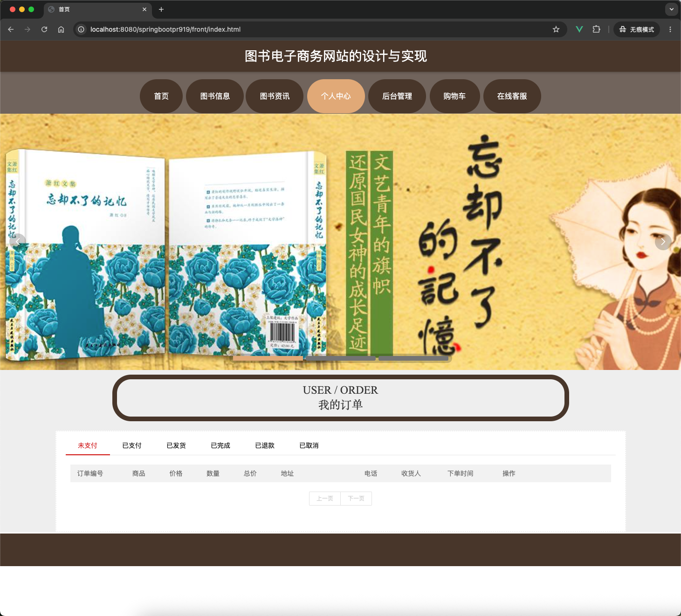Navigate to 首页 in the site menu
681x616 pixels.
pyautogui.click(x=161, y=96)
